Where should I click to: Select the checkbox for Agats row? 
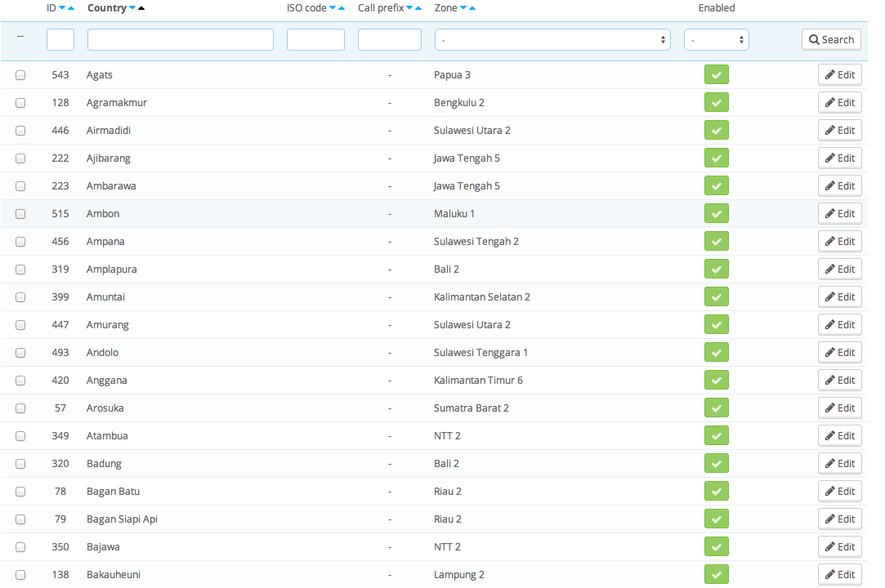(20, 75)
